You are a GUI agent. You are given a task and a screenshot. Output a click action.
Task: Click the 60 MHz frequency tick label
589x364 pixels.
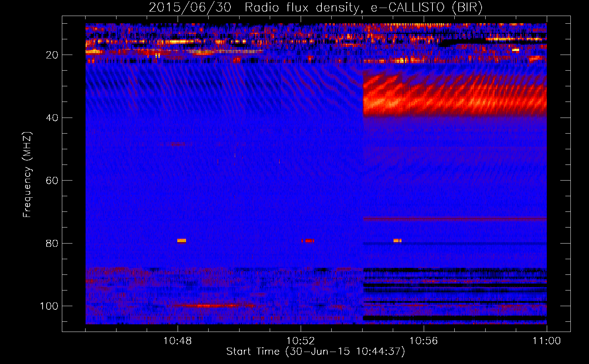point(52,181)
